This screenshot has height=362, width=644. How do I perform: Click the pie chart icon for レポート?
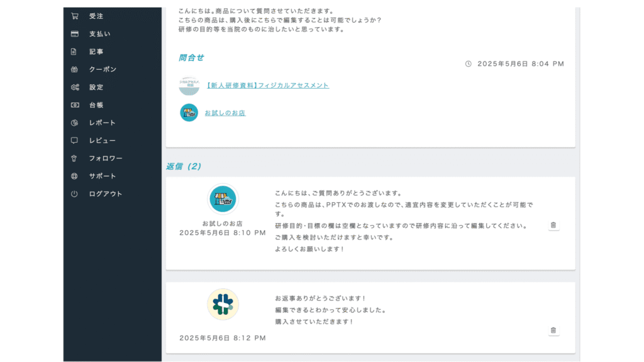tap(74, 123)
